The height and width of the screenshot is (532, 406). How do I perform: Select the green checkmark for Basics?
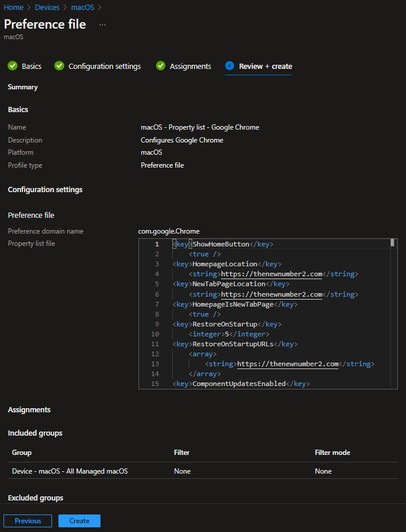[x=13, y=66]
